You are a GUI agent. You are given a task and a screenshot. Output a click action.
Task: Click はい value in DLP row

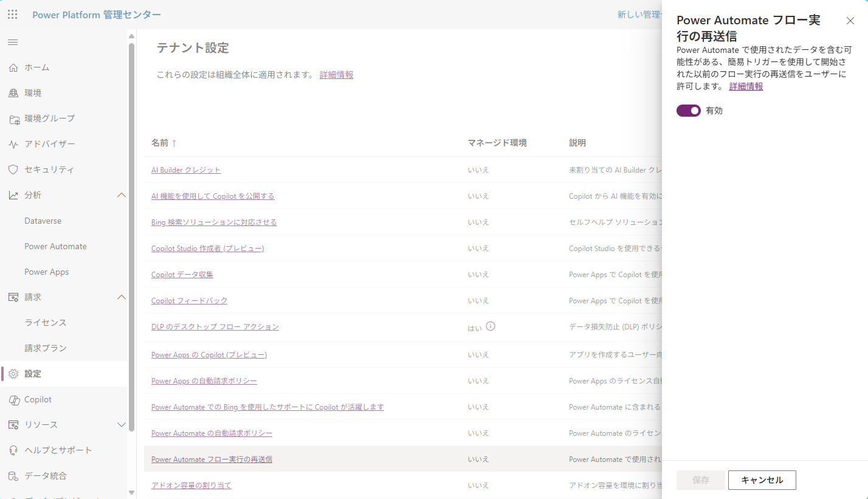point(474,328)
